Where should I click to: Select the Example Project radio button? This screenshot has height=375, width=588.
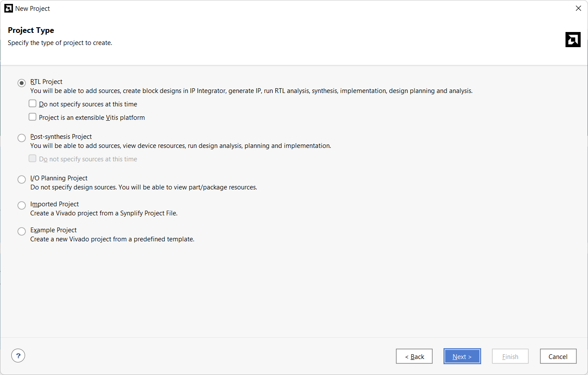coord(22,231)
